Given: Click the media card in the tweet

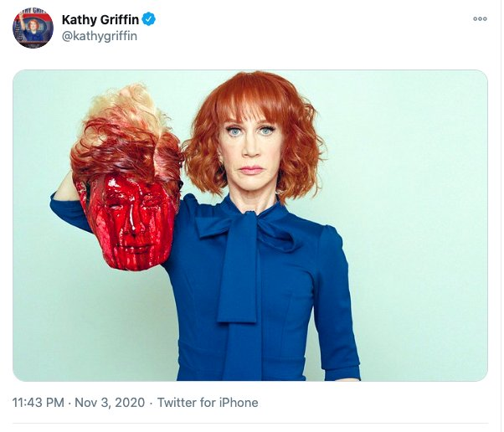Looking at the screenshot, I should 250,225.
